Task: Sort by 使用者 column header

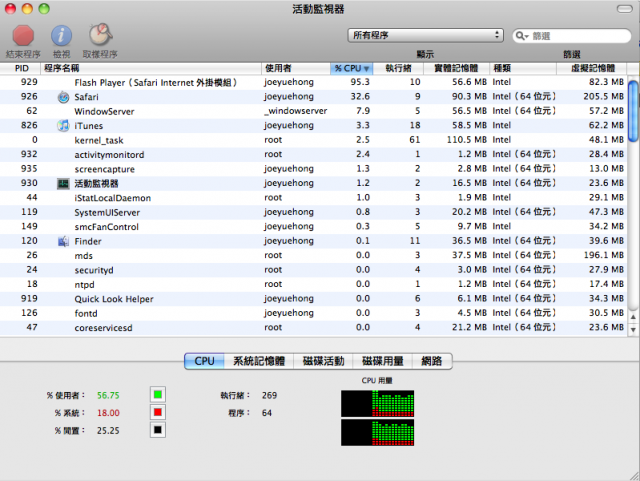Action: 296,68
